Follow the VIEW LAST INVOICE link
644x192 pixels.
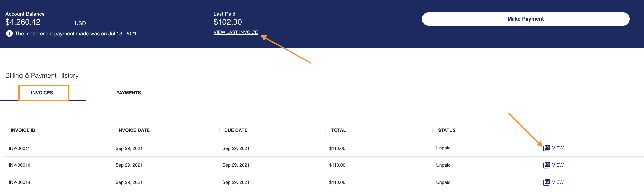click(x=235, y=32)
